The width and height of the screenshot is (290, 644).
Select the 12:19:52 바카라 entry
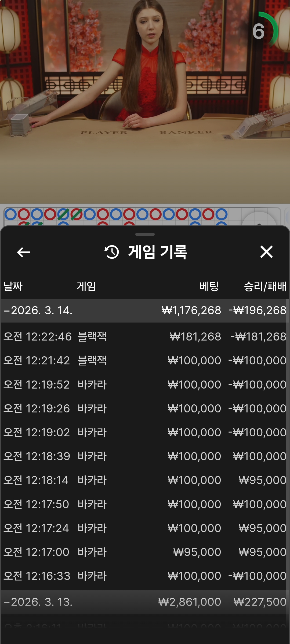[x=145, y=385]
